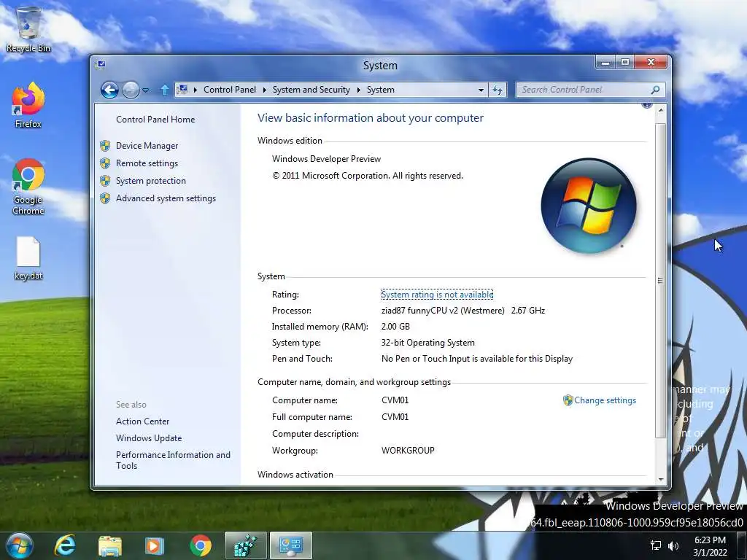747x560 pixels.
Task: Open System protection link
Action: pos(151,181)
